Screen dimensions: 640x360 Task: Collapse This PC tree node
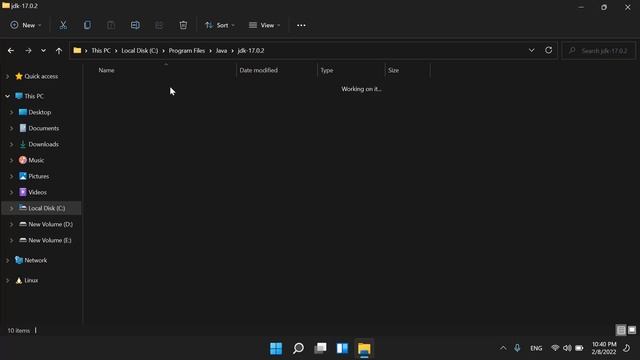pos(7,96)
